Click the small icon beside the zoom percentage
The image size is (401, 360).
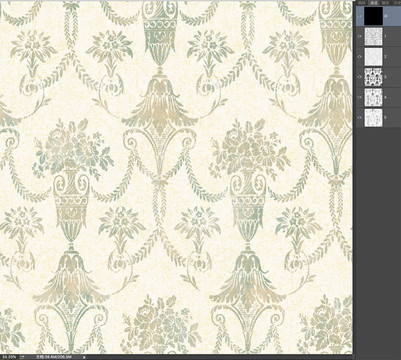tap(22, 357)
